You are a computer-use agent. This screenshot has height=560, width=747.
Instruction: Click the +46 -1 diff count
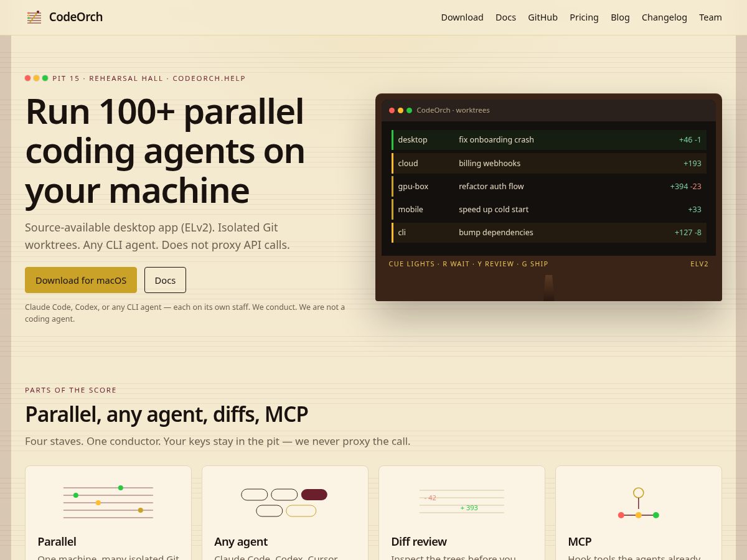click(x=690, y=140)
